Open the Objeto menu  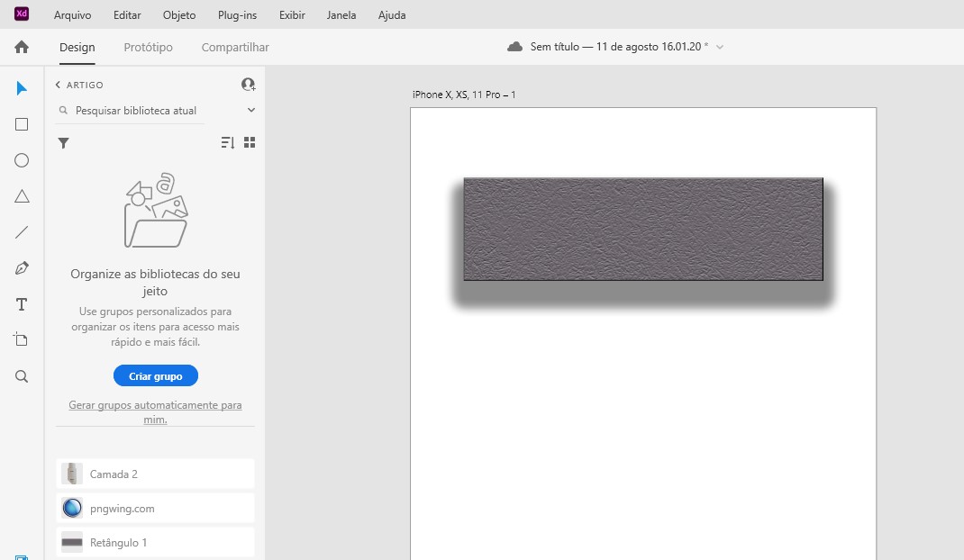179,14
